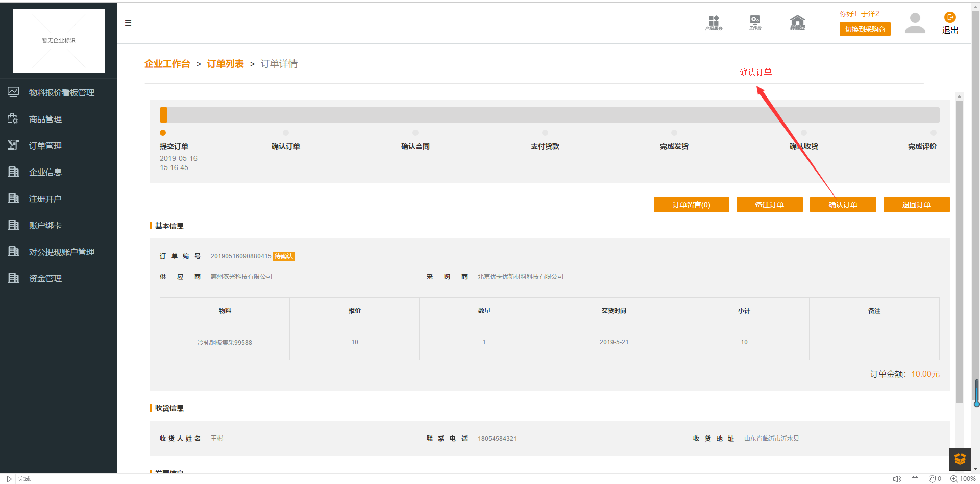Viewport: 980px width, 484px height.
Task: Click the 待确认 status badge
Action: (x=284, y=256)
